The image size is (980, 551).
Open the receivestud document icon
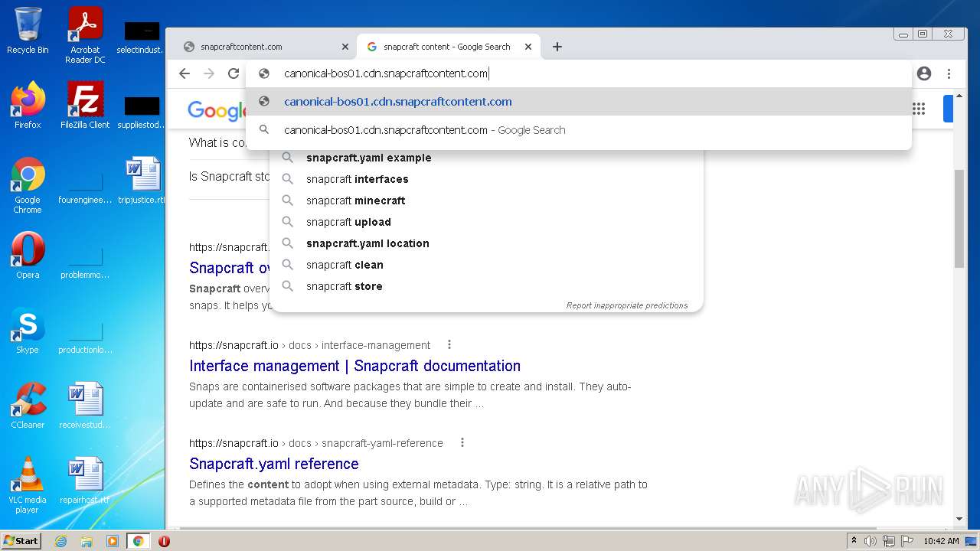coord(85,405)
